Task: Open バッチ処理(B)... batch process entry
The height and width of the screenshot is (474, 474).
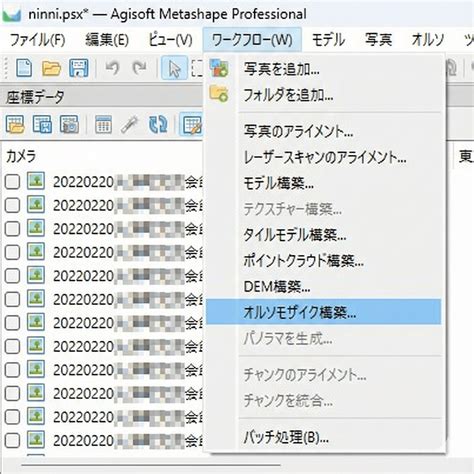Action: pos(323,437)
